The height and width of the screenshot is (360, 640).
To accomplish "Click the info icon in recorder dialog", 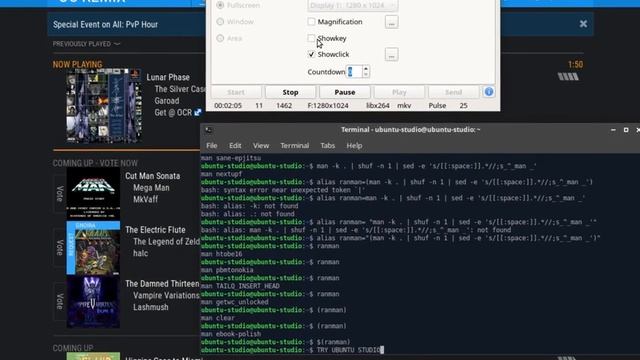I will click(x=489, y=92).
